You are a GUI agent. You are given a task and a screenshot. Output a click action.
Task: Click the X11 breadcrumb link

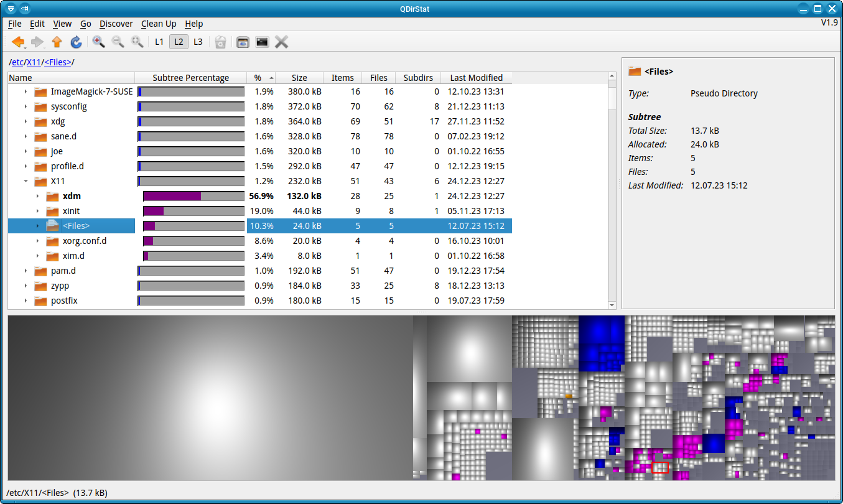click(x=34, y=62)
